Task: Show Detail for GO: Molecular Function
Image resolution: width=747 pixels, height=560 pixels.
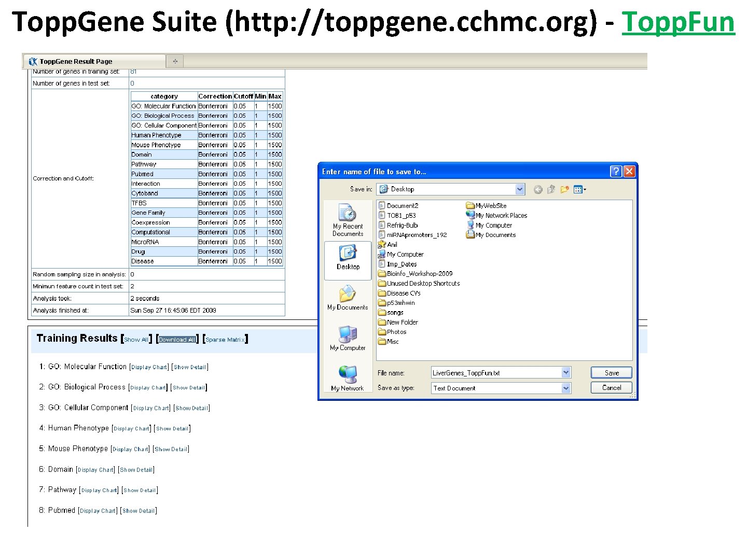Action: [x=190, y=367]
